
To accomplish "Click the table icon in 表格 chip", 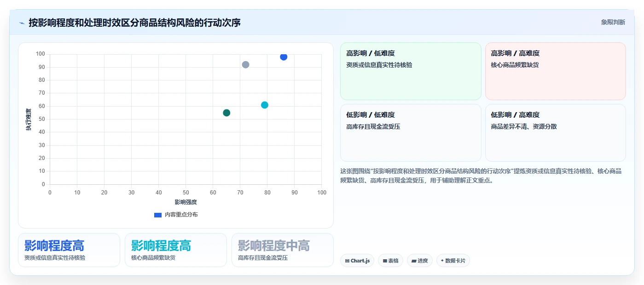I will (x=385, y=261).
